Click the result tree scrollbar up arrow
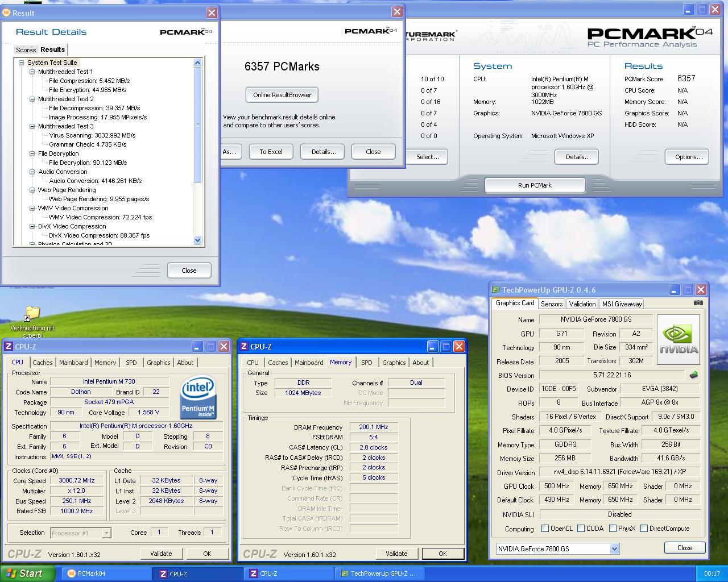The height and width of the screenshot is (582, 728). click(198, 63)
